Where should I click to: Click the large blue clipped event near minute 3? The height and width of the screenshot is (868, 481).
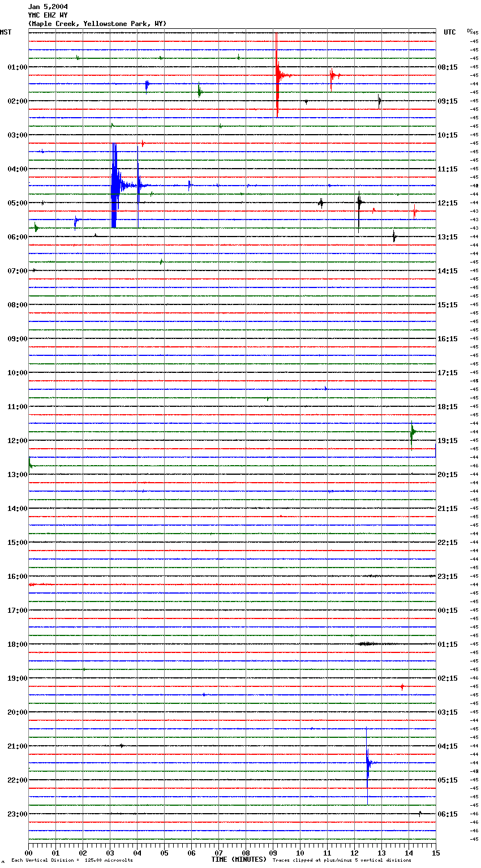pyautogui.click(x=115, y=185)
